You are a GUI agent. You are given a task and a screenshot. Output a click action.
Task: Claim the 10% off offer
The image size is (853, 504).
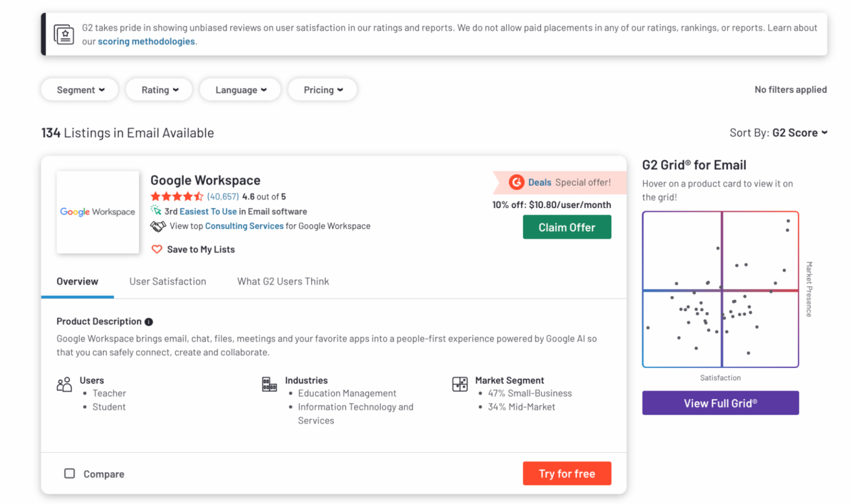pos(567,227)
